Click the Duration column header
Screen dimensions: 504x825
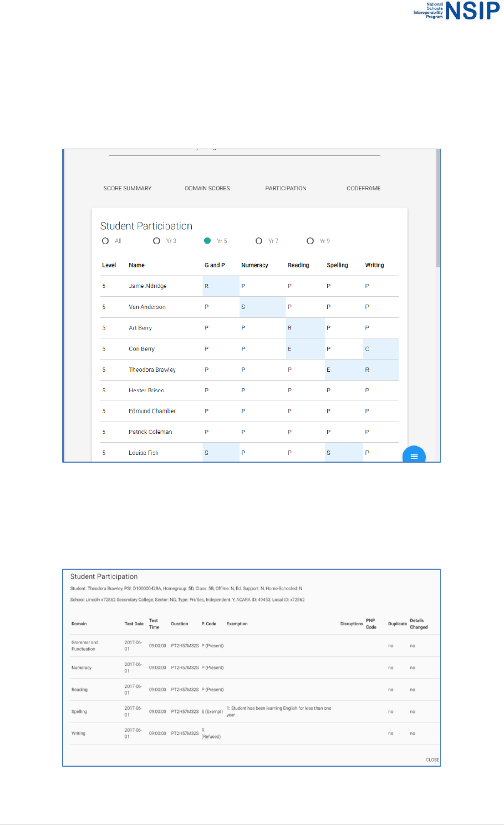coord(180,624)
